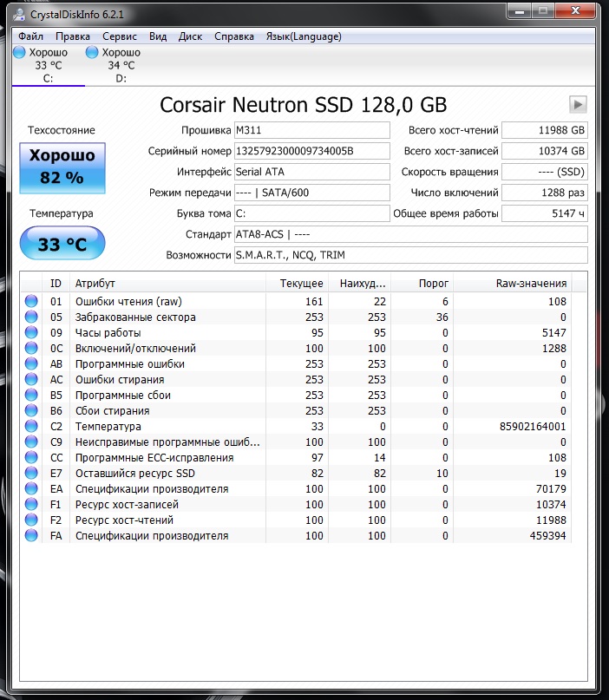Click status circle for Часы работы row

click(x=31, y=332)
